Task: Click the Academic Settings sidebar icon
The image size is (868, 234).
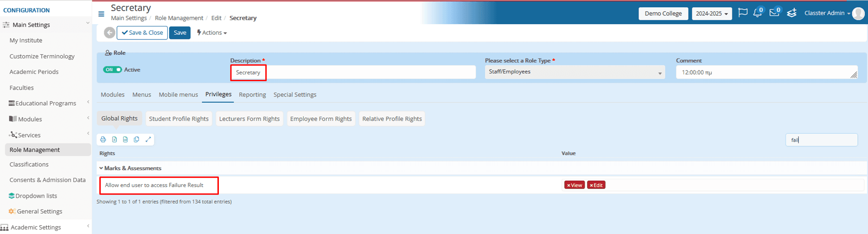Action: tap(5, 227)
